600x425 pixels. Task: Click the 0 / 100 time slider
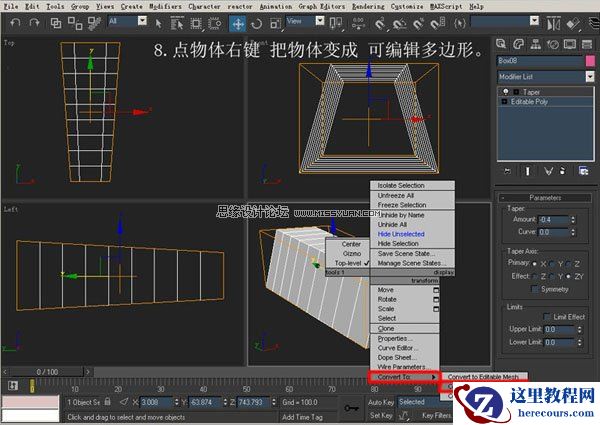[47, 372]
